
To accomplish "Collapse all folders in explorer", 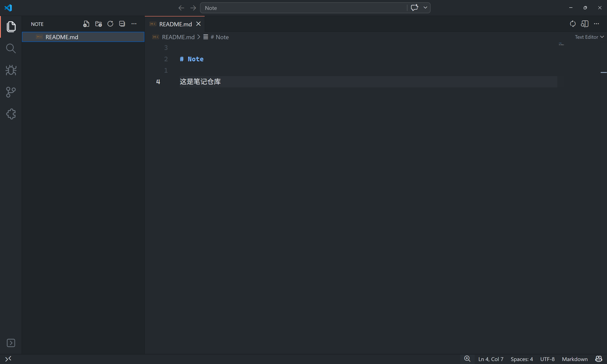I will click(122, 24).
